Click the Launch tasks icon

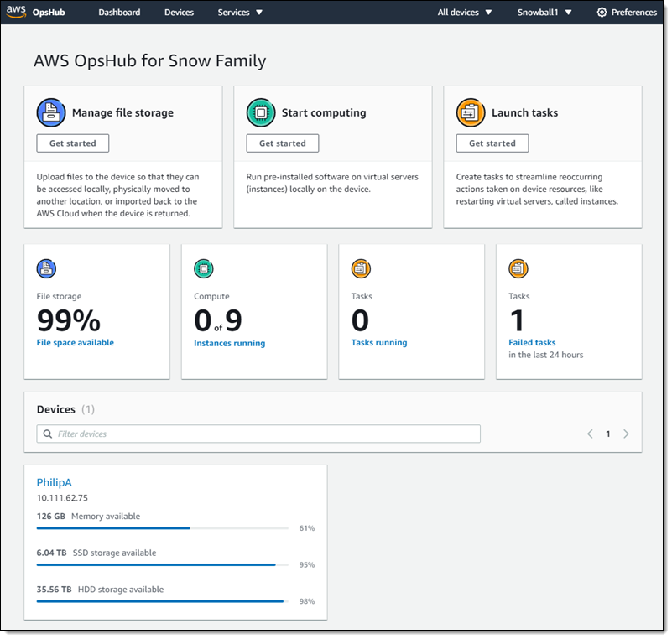(x=471, y=112)
